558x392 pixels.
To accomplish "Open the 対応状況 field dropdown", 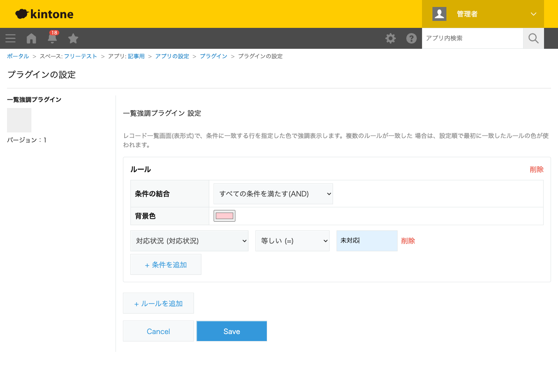I will pos(189,241).
